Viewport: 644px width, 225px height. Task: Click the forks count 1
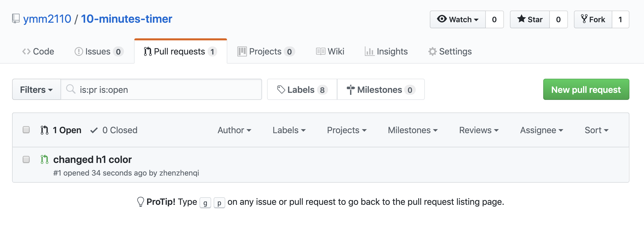point(620,19)
